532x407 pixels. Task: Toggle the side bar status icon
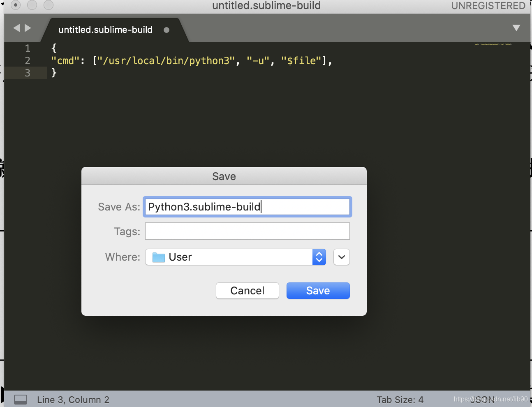[x=21, y=400]
